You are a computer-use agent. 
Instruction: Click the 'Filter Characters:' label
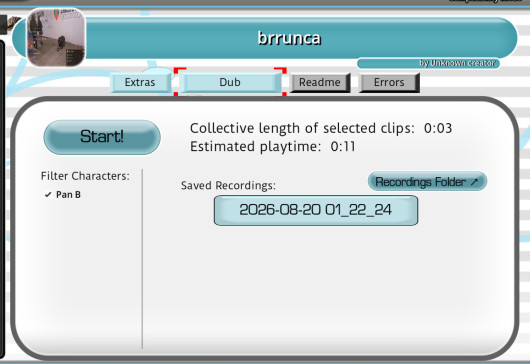coord(85,176)
